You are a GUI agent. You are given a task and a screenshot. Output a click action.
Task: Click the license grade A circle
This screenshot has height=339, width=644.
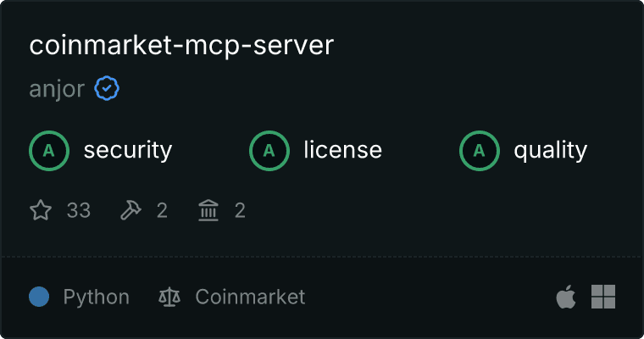tap(269, 151)
